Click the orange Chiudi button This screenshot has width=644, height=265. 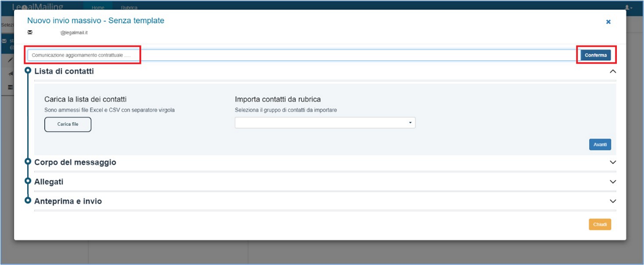600,224
